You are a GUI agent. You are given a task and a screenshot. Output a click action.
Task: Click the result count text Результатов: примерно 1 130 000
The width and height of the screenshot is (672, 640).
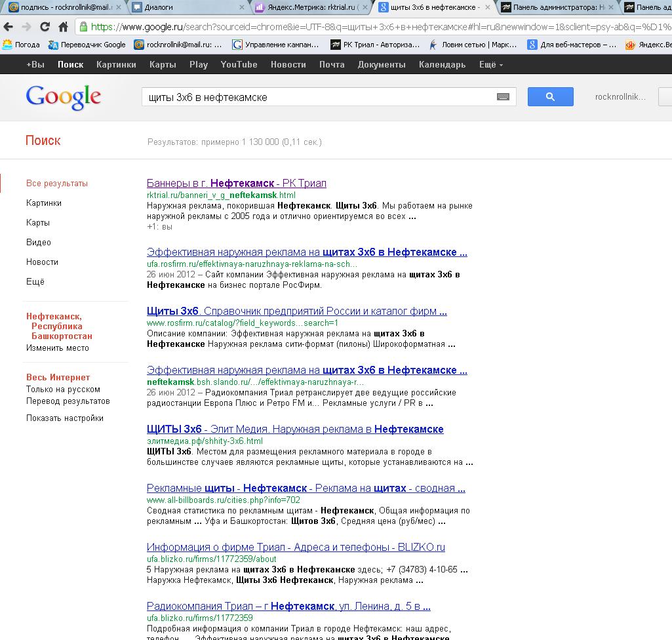click(235, 142)
